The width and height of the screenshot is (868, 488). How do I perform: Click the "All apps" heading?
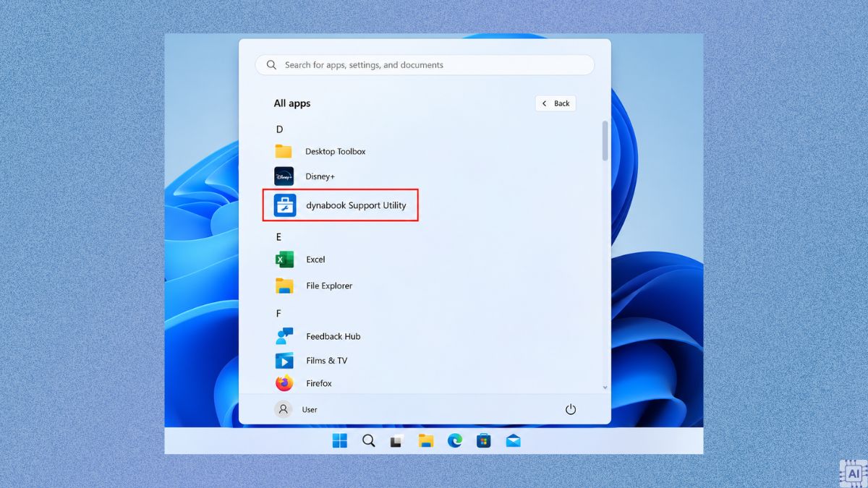point(292,103)
